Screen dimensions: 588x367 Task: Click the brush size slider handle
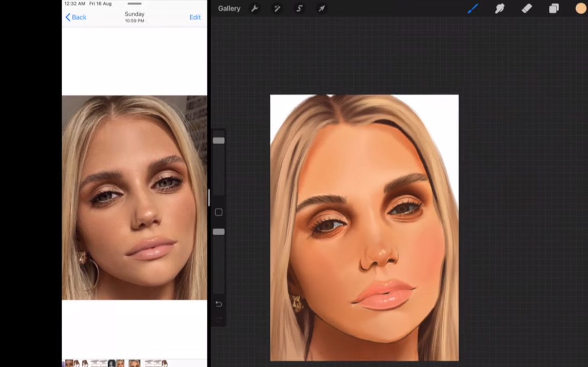(219, 140)
